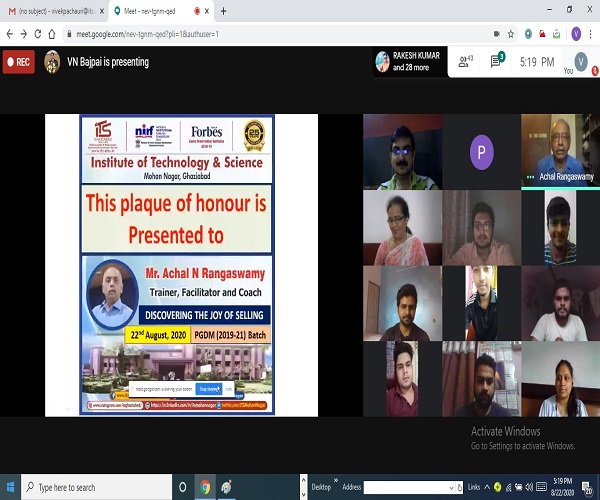The image size is (600, 500).
Task: Refresh using the taskbar Address refresh icon
Action: 460,488
